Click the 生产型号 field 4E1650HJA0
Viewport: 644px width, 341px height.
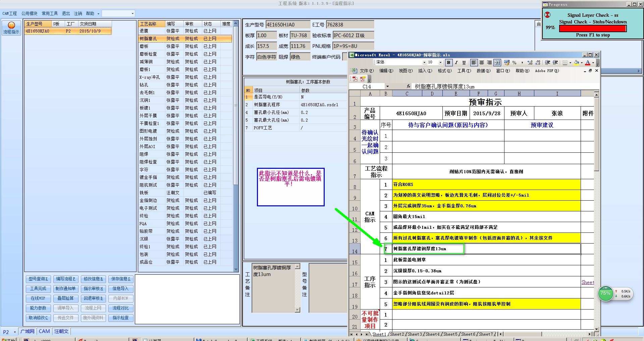tap(288, 25)
